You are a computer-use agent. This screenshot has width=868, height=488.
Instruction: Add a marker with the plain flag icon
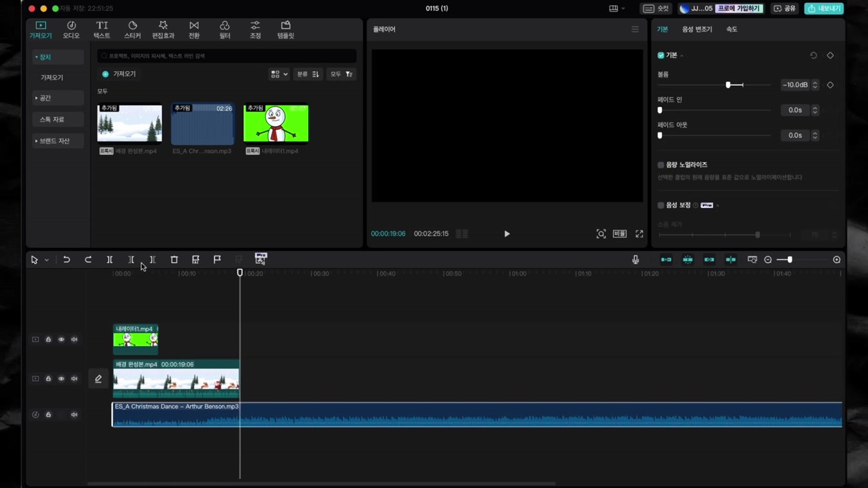tap(217, 259)
